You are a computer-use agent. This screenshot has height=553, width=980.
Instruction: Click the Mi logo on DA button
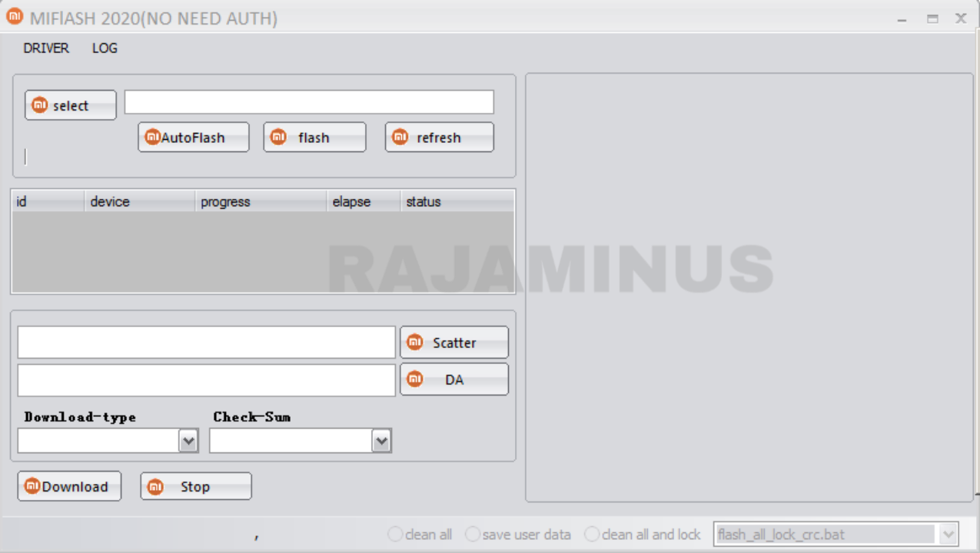click(415, 379)
